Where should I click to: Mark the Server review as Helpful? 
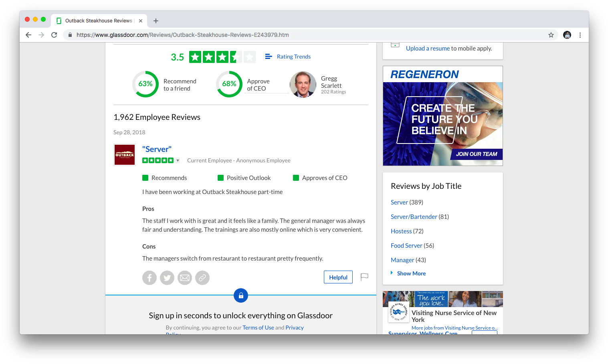[x=338, y=277]
